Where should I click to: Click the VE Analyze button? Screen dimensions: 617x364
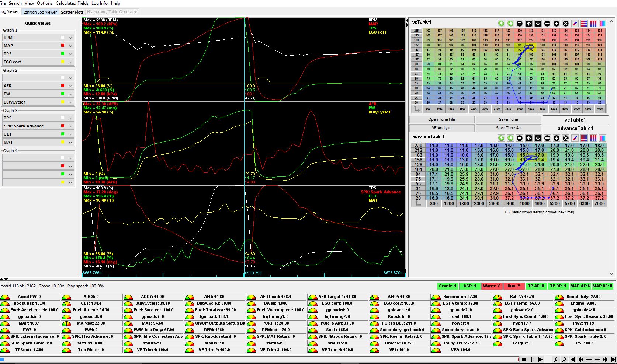coord(441,128)
